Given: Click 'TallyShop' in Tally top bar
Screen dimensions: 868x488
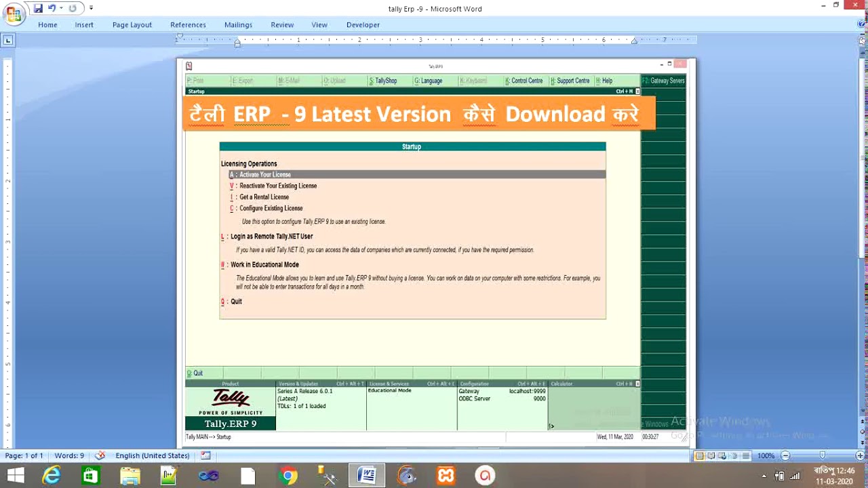Looking at the screenshot, I should (386, 81).
